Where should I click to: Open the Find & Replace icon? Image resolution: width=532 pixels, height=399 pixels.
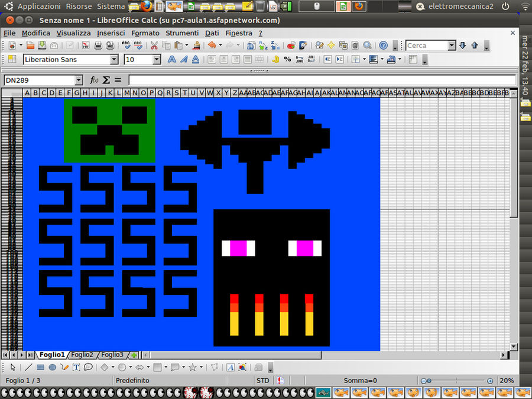[x=319, y=45]
